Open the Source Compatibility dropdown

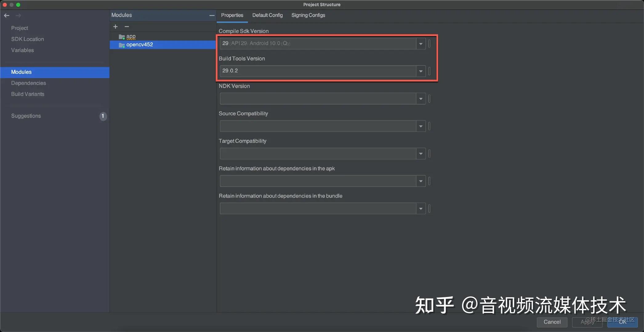coord(421,126)
